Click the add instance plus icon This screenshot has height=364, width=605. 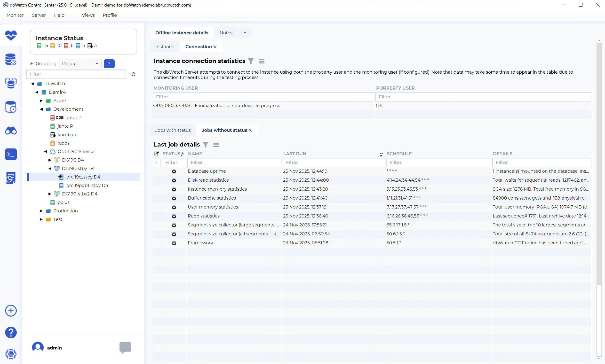pos(11,311)
